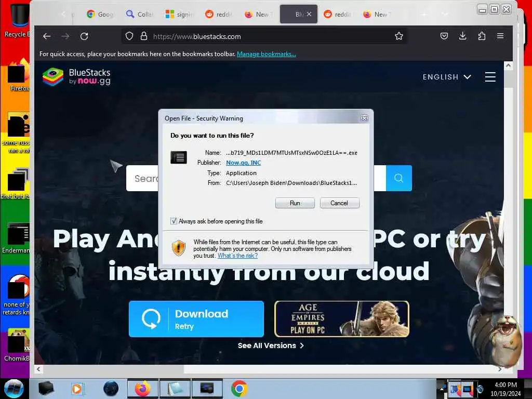Click the browser back arrow

(x=47, y=36)
